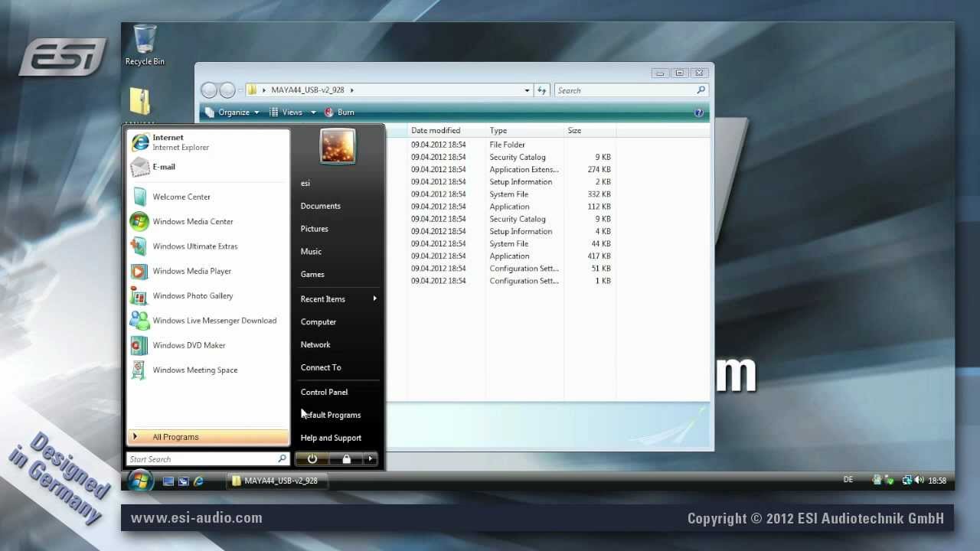Open Windows Photo Gallery
980x551 pixels.
tap(207, 295)
